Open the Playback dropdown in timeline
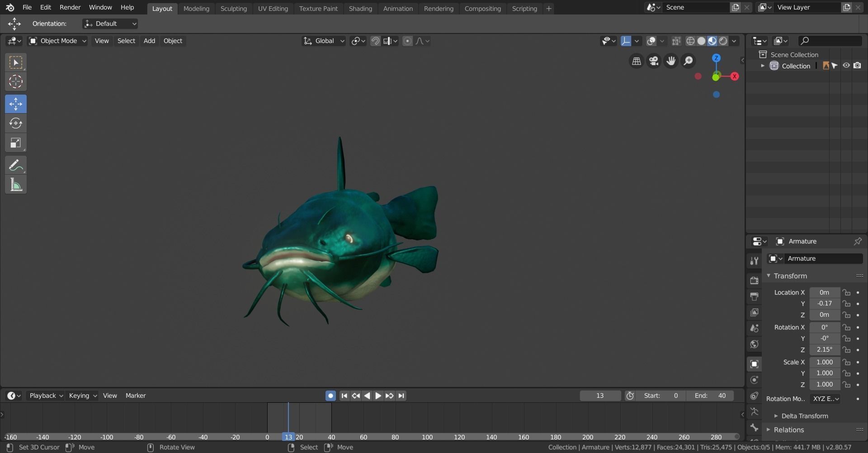This screenshot has height=453, width=868. pos(46,396)
